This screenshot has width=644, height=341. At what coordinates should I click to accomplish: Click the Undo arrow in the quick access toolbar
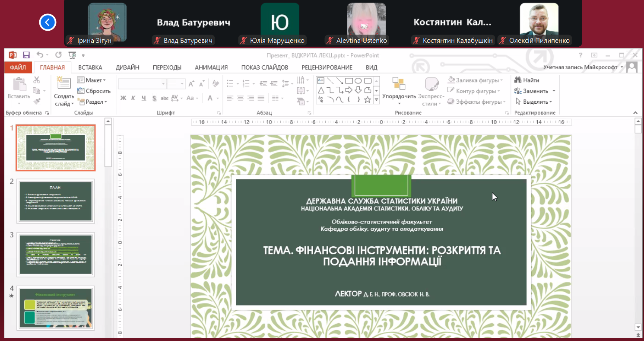(39, 55)
